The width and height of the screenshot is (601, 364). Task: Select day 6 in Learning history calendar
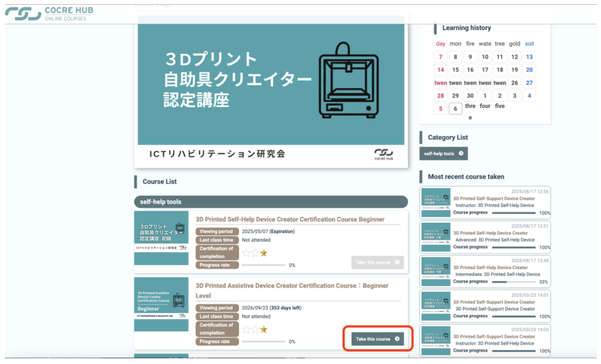click(455, 108)
